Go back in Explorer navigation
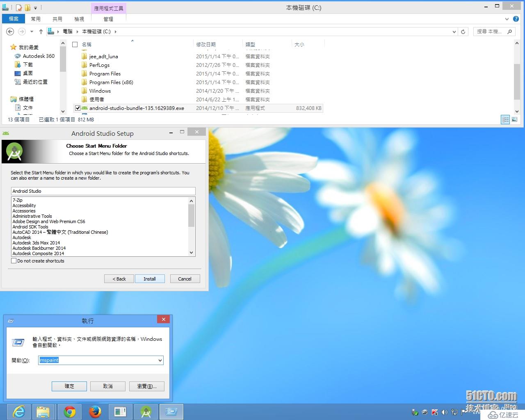The height and width of the screenshot is (420, 525). tap(10, 32)
